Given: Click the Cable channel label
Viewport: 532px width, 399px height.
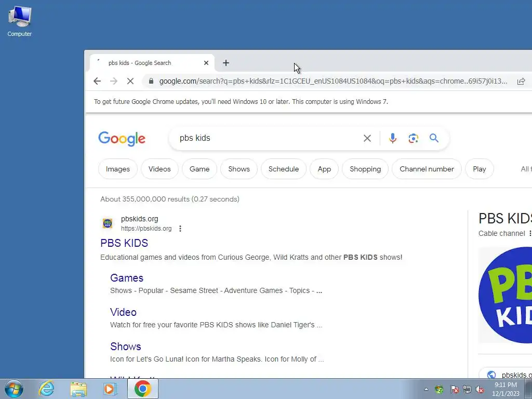Looking at the screenshot, I should click(501, 233).
